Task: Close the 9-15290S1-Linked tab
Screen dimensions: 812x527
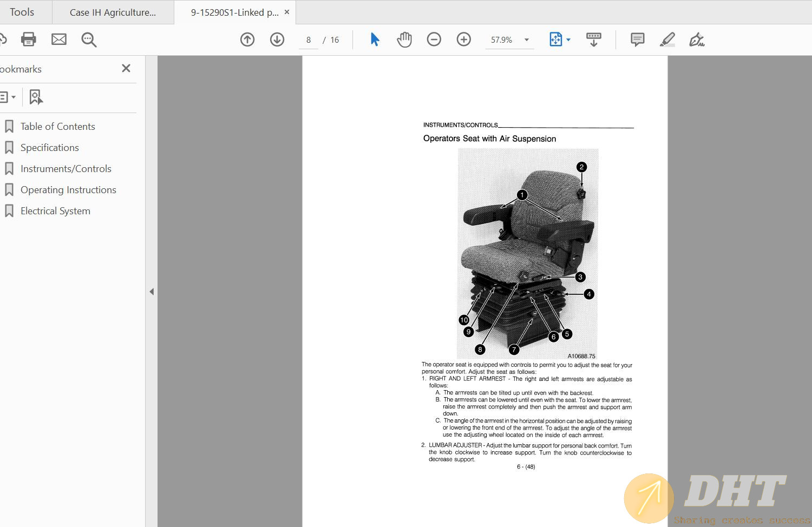Action: click(x=287, y=12)
